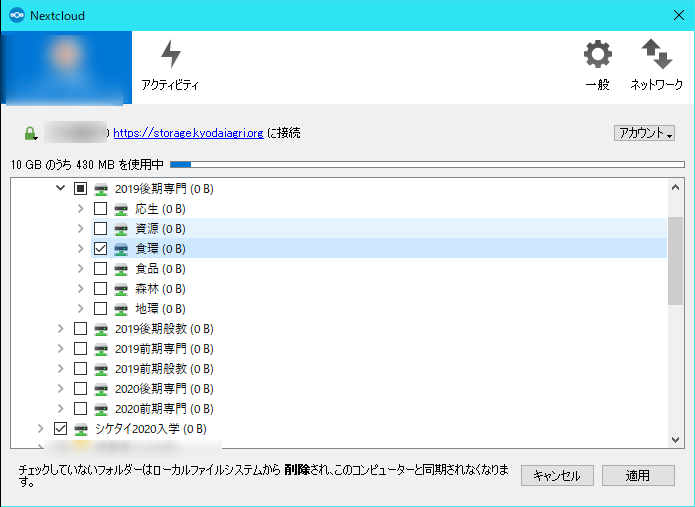The height and width of the screenshot is (507, 695).
Task: Expand the 2020前期専門 folder
Action: pyautogui.click(x=60, y=409)
